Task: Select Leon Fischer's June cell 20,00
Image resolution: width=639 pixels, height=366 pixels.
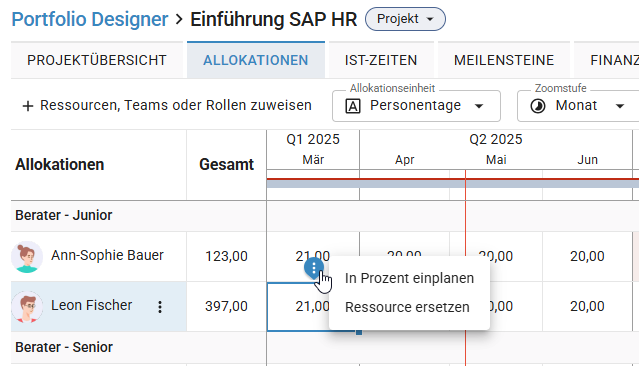Action: coord(587,306)
